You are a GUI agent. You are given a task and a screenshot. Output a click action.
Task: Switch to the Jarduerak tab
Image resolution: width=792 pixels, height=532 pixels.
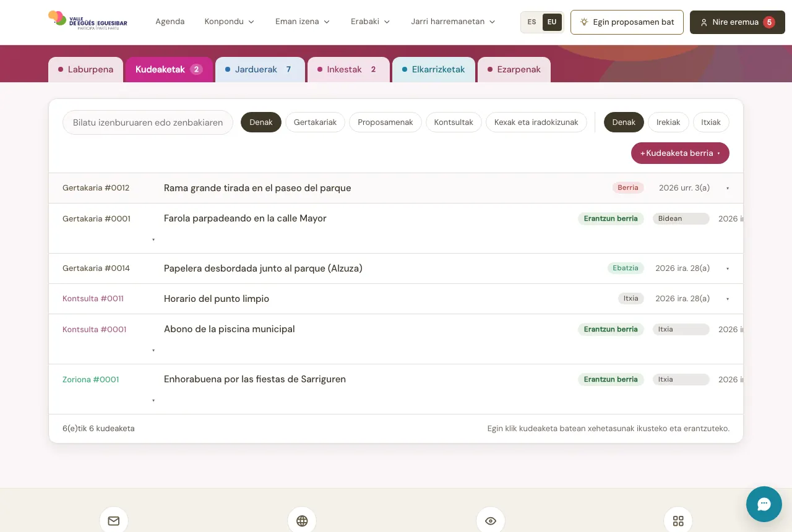[x=260, y=69]
